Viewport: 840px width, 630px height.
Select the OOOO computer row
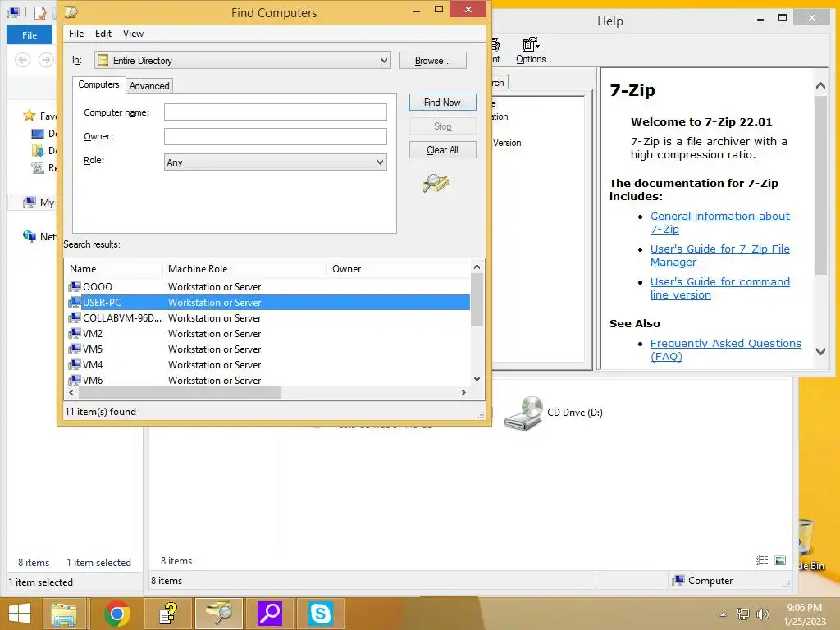[x=267, y=286]
